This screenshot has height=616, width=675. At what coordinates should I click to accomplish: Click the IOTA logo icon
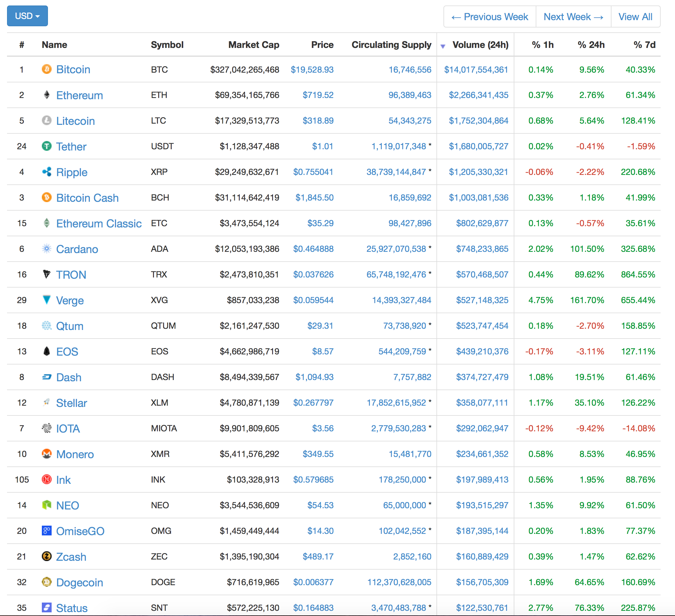click(46, 428)
